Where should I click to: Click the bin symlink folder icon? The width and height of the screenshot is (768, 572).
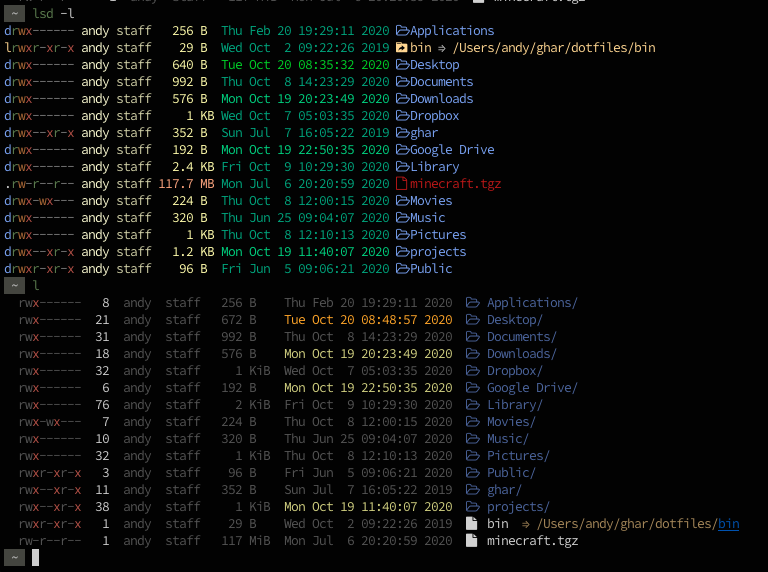click(402, 48)
